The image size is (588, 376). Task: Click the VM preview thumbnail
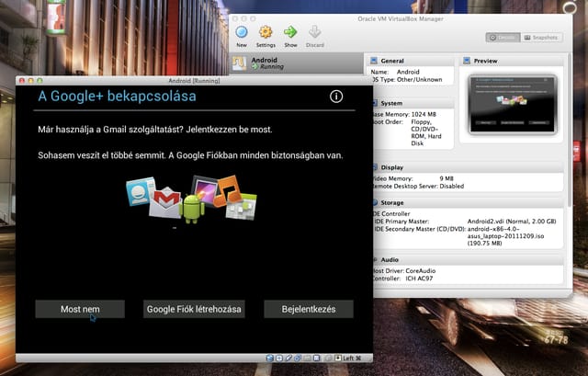(513, 104)
